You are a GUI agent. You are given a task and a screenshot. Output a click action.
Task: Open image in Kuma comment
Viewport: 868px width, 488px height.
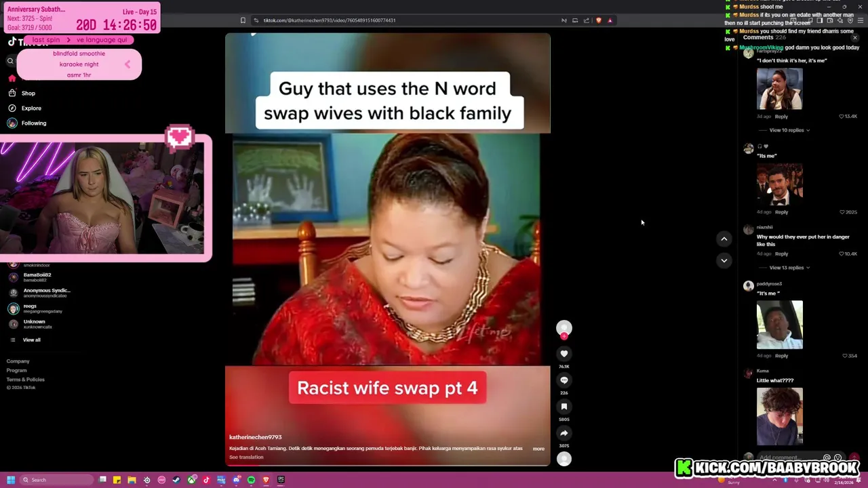[x=779, y=416]
